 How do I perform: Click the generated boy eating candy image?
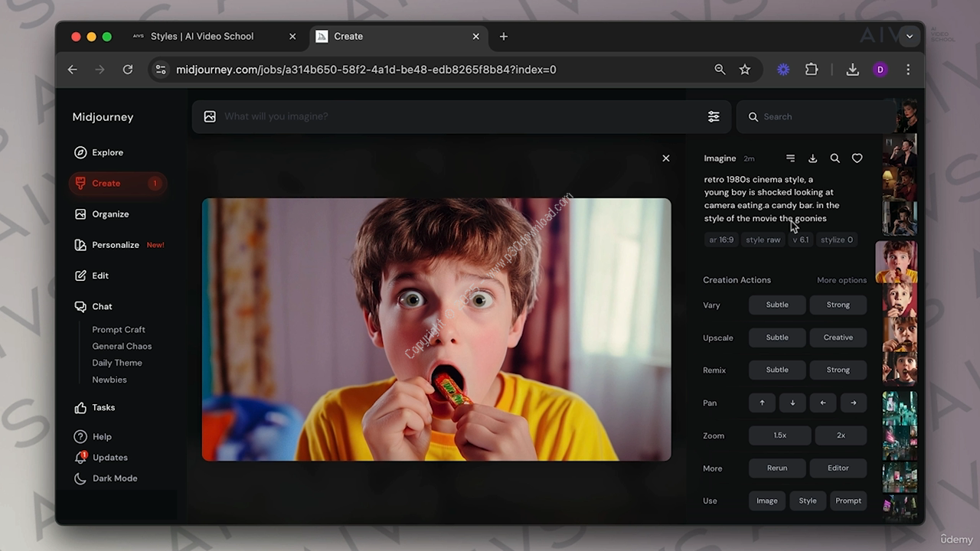pyautogui.click(x=436, y=329)
